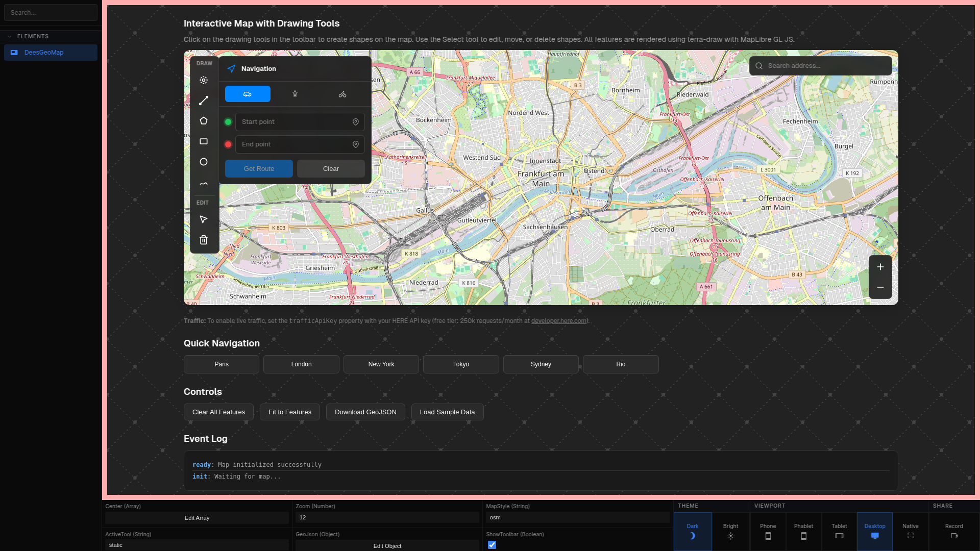Select the Circle drawing tool
Viewport: 980px width, 551px height.
[x=204, y=162]
